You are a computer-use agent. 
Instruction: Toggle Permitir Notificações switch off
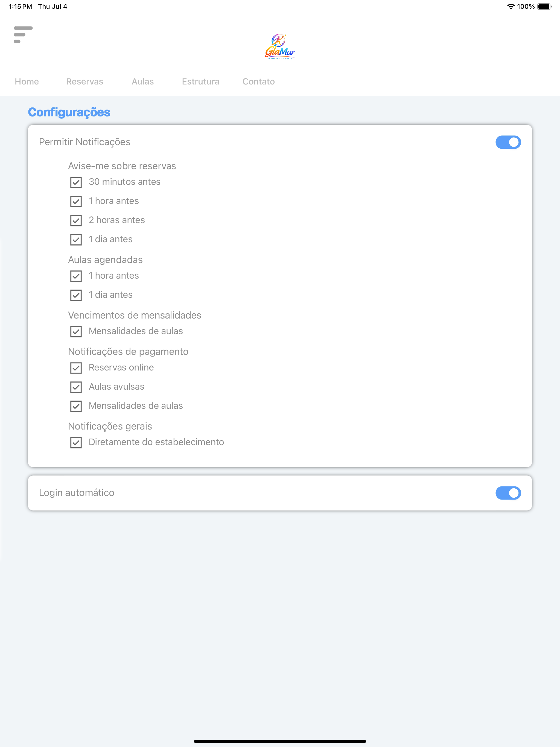point(508,142)
